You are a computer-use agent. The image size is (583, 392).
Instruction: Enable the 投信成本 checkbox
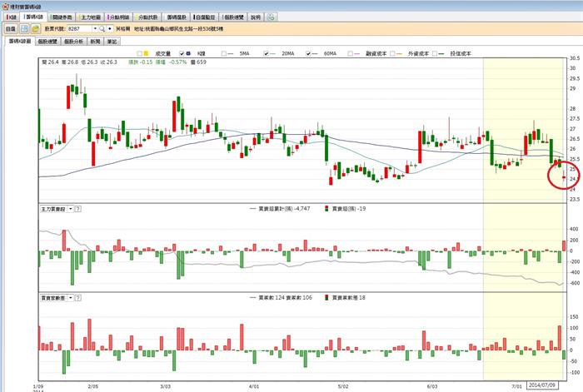coord(435,54)
